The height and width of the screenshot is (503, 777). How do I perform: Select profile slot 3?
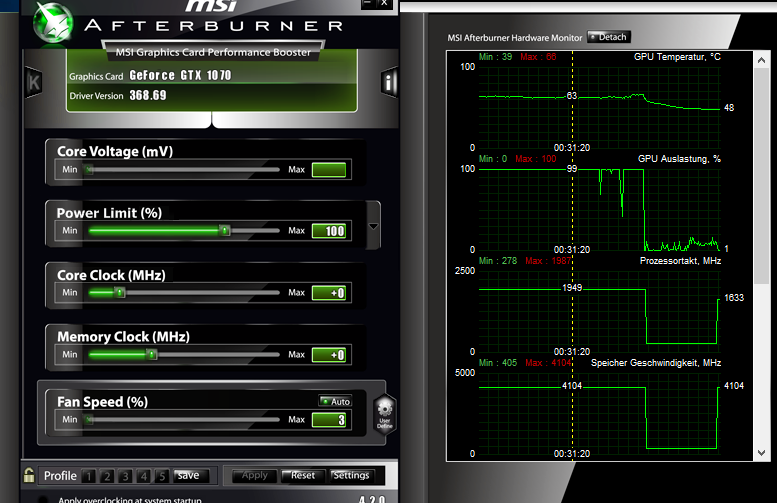pyautogui.click(x=125, y=476)
